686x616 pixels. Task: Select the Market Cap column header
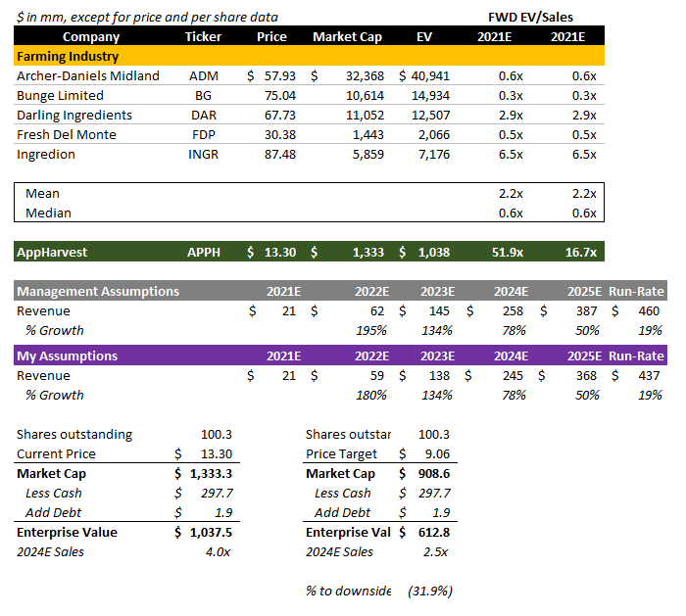(347, 36)
